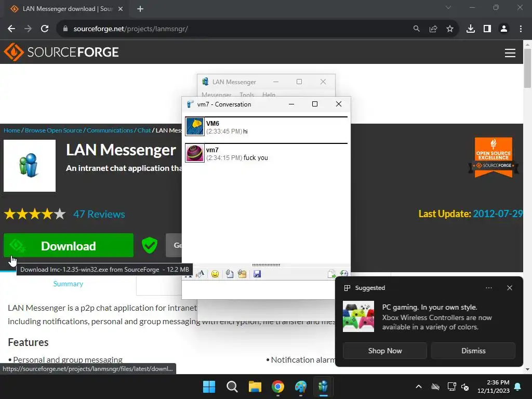
Task: Click LAN Messenger icon in taskbar
Action: point(323,387)
